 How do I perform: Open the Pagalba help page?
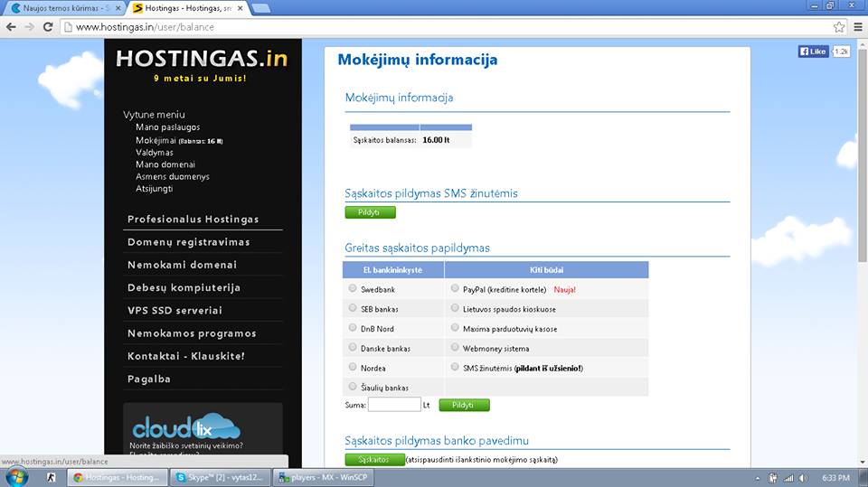pos(149,379)
